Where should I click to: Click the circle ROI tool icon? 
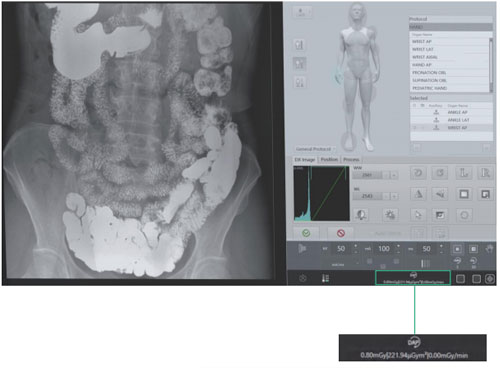[x=464, y=215]
